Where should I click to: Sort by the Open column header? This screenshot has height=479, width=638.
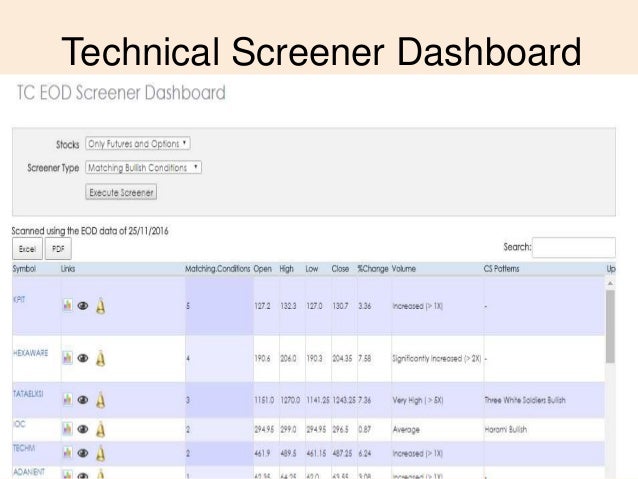click(262, 269)
